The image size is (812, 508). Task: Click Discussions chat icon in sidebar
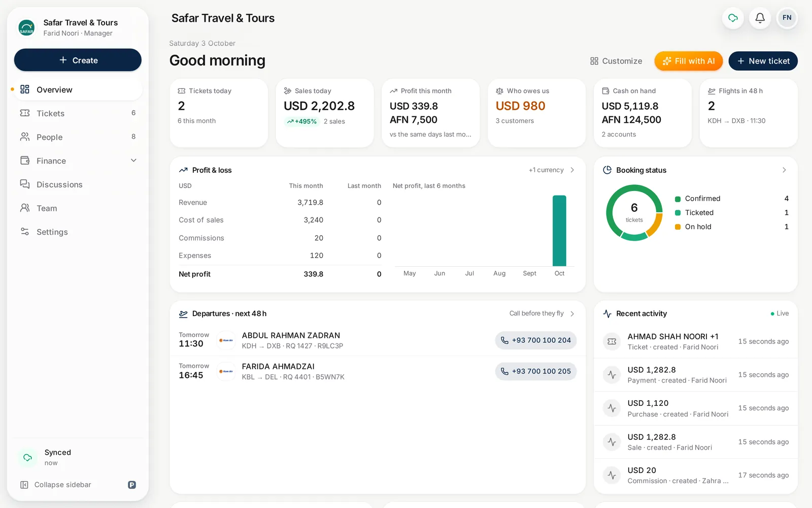[25, 184]
